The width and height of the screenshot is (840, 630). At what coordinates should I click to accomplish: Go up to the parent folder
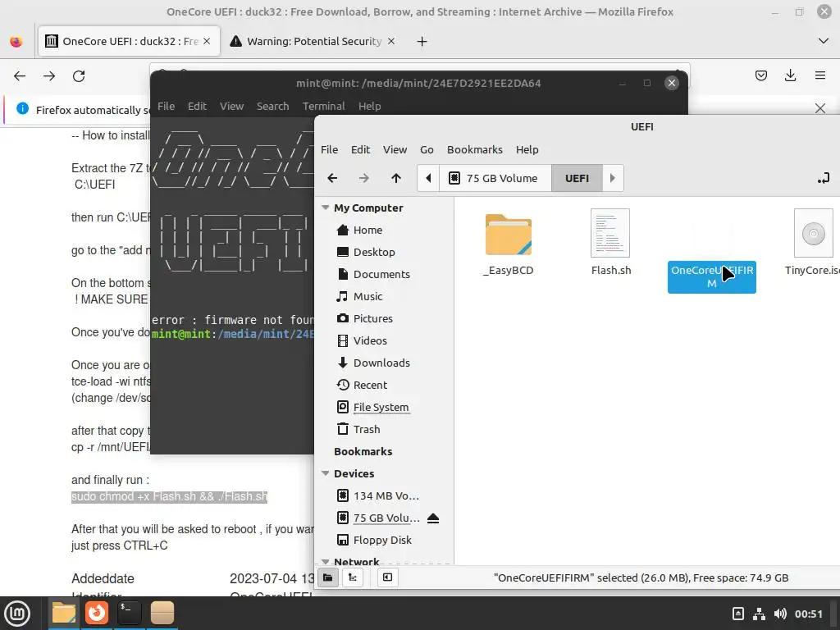pos(396,178)
